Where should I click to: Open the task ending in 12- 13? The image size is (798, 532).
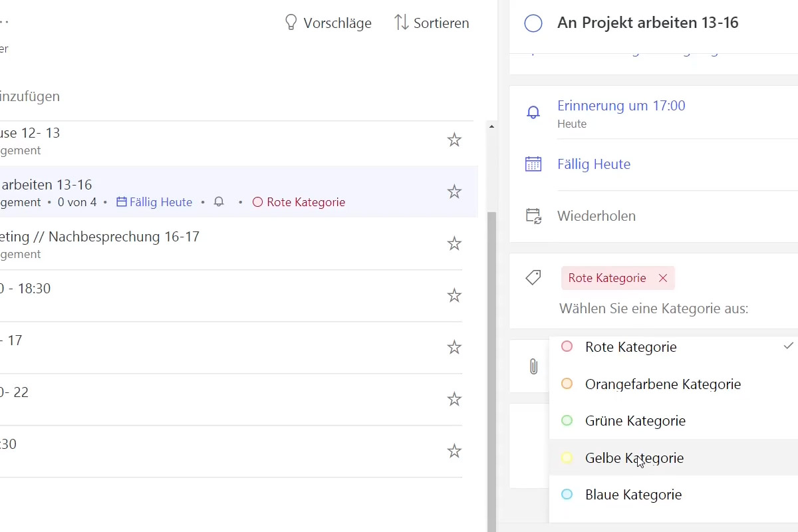pyautogui.click(x=231, y=140)
